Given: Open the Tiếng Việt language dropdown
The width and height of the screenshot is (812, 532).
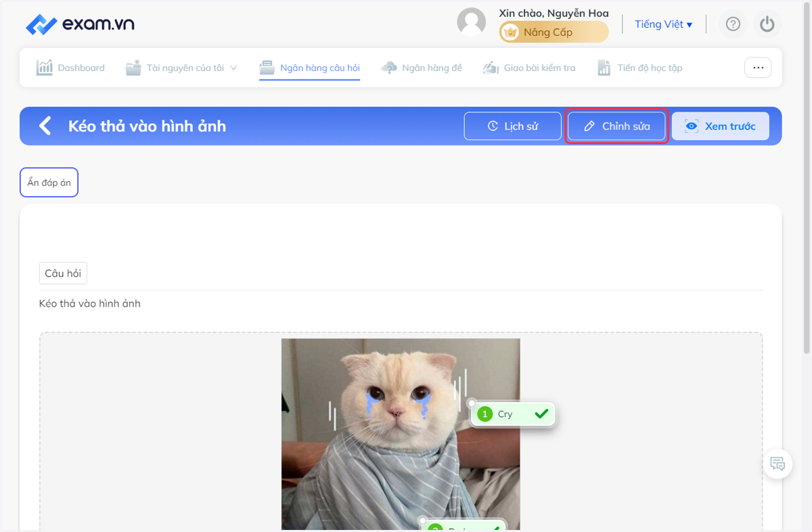Looking at the screenshot, I should (x=663, y=24).
